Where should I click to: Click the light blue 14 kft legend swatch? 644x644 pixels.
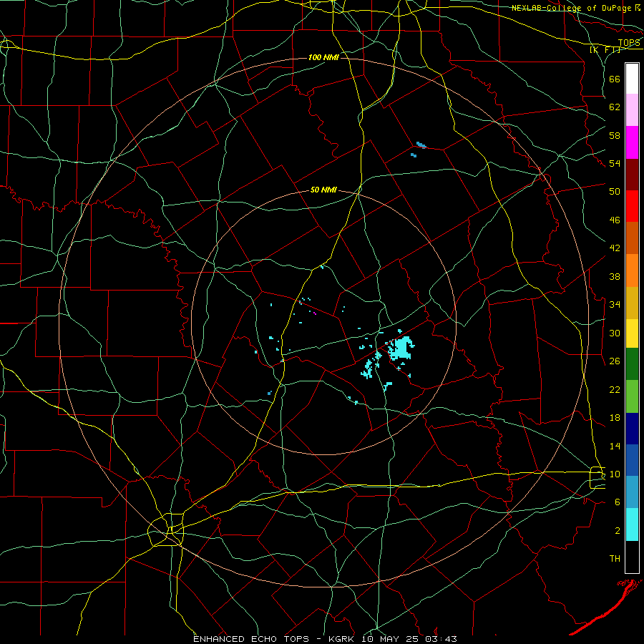632,492
